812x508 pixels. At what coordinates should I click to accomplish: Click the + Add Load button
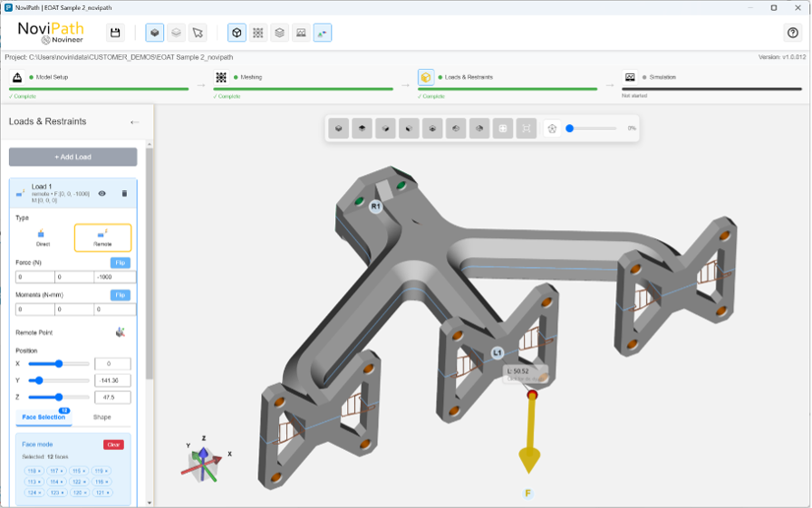[73, 157]
